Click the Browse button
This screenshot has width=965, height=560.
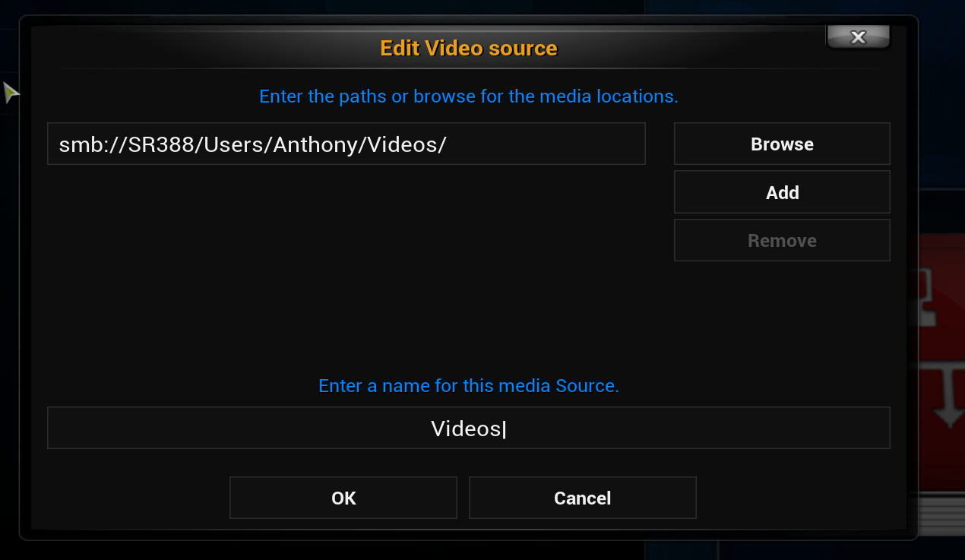[782, 144]
